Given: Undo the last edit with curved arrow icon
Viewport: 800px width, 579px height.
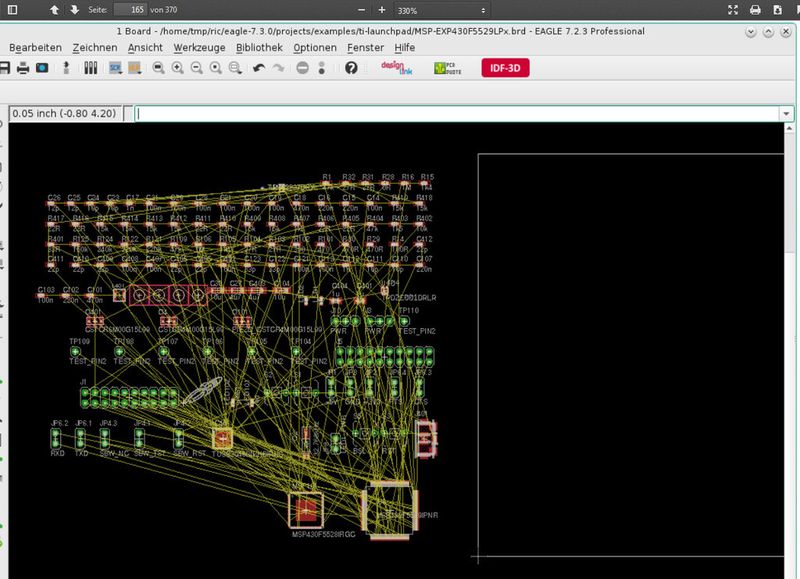Looking at the screenshot, I should (258, 67).
